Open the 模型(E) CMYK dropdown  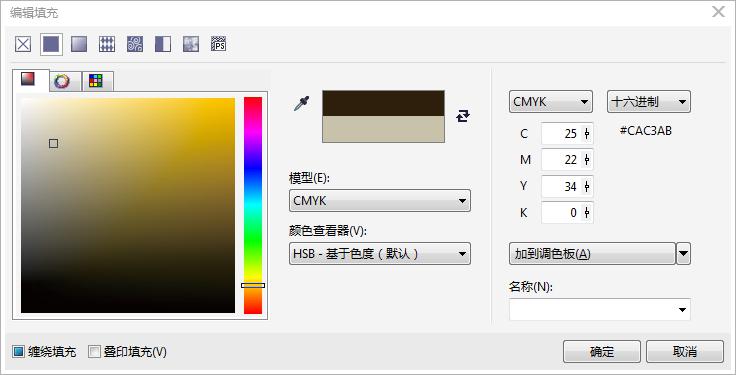click(x=380, y=201)
